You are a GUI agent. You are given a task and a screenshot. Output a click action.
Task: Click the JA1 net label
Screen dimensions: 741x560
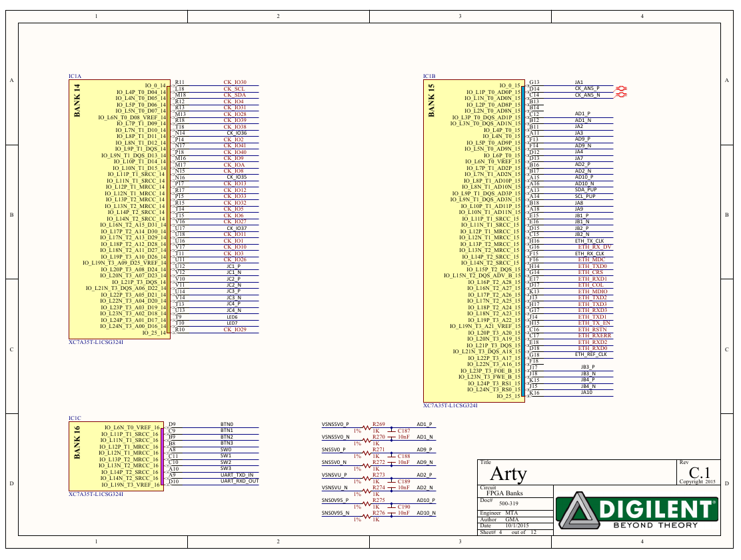coord(579,82)
